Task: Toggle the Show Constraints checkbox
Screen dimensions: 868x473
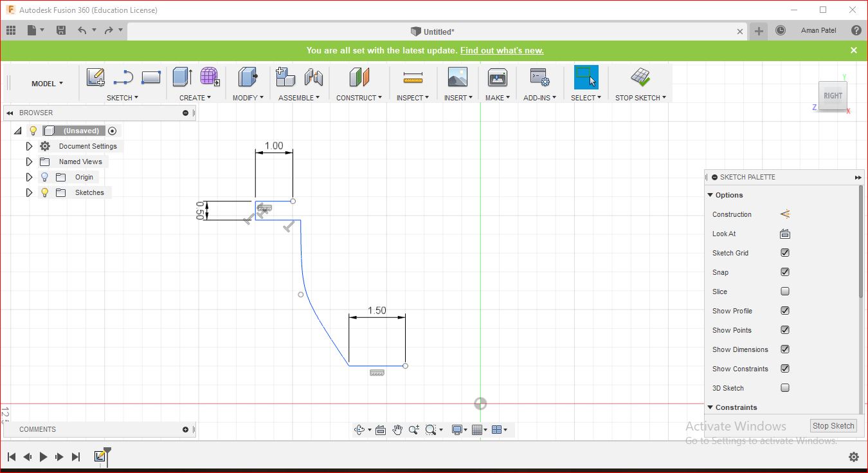Action: point(785,369)
